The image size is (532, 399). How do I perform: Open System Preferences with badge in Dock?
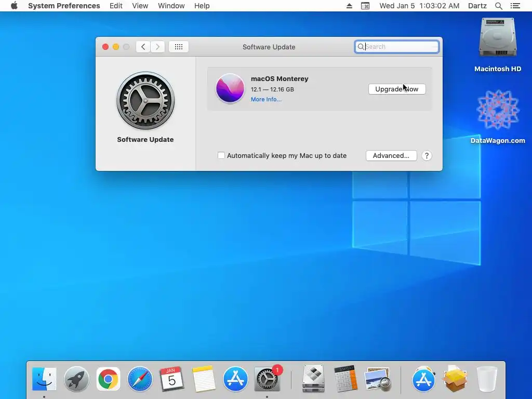point(267,379)
